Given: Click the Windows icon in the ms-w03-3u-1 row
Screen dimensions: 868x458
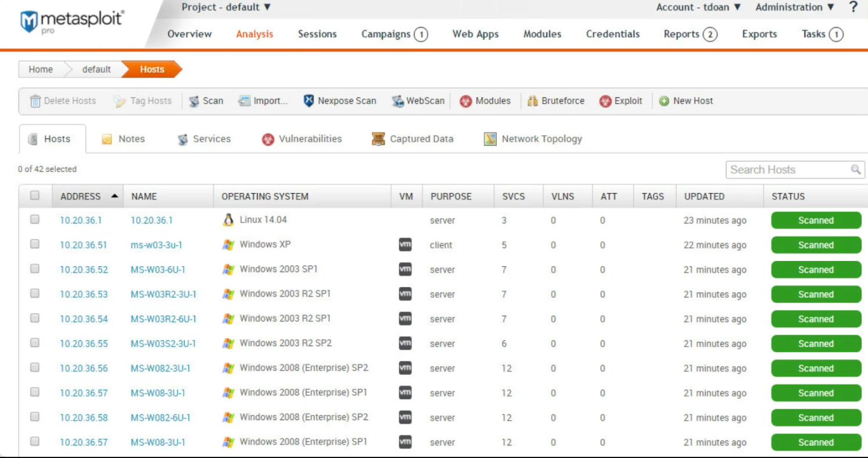Looking at the screenshot, I should pyautogui.click(x=228, y=245).
